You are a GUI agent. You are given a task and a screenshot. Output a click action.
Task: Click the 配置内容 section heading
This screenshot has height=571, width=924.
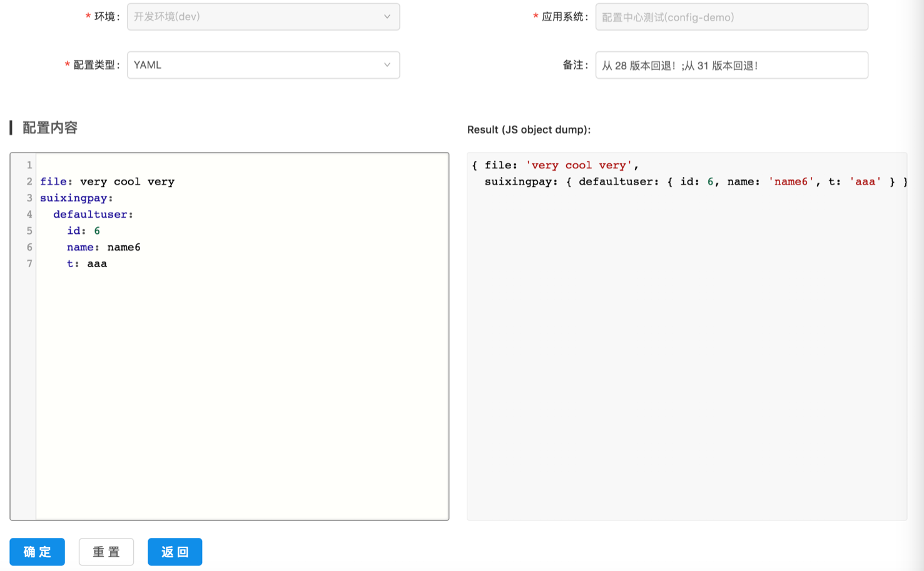pos(50,128)
